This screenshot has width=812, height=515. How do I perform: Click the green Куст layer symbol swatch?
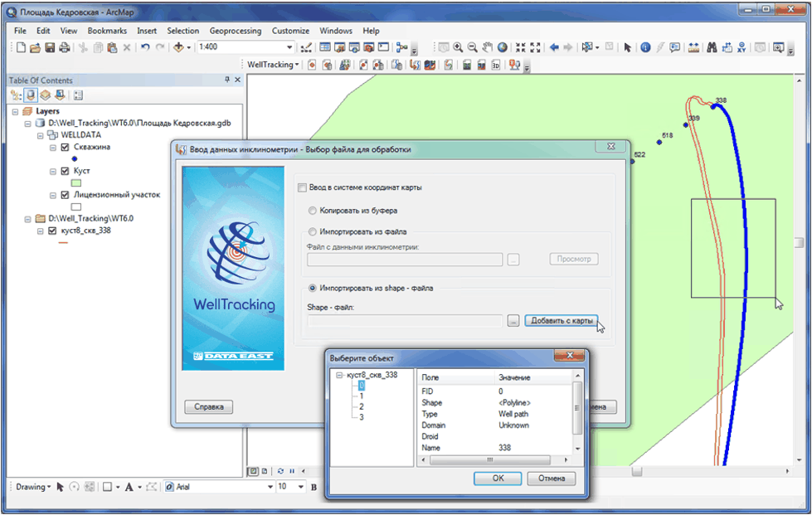pyautogui.click(x=76, y=182)
